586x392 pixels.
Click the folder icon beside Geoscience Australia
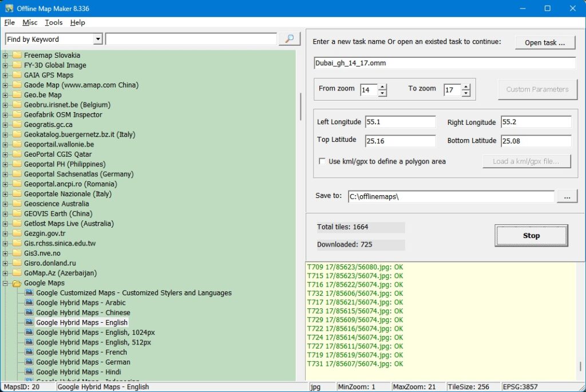coord(17,203)
